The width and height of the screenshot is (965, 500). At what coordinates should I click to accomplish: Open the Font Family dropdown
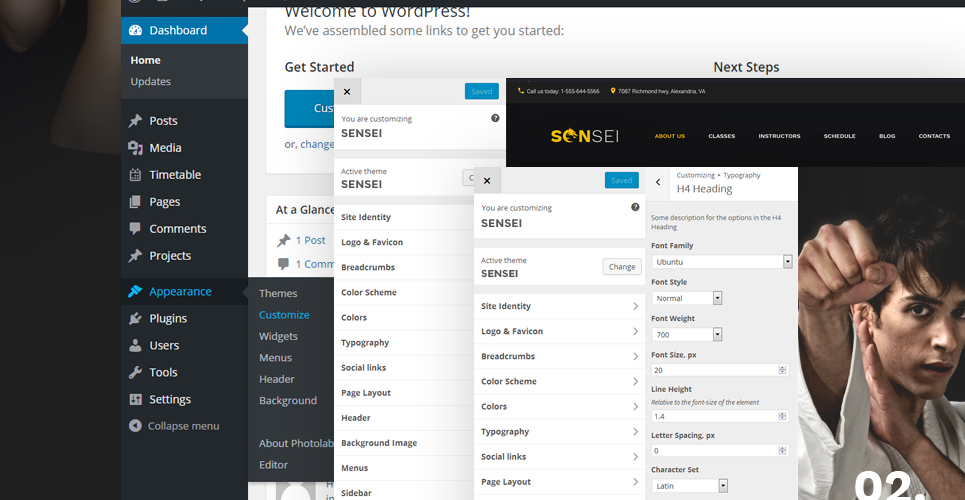click(721, 262)
